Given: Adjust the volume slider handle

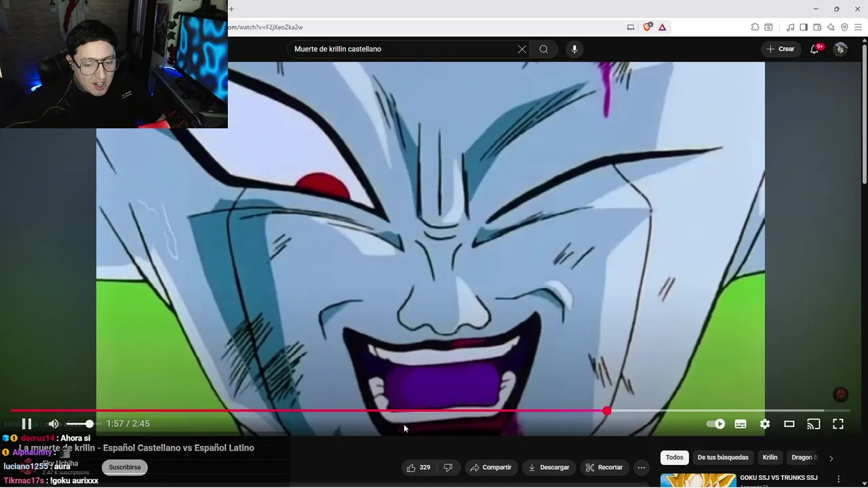Looking at the screenshot, I should tap(89, 424).
